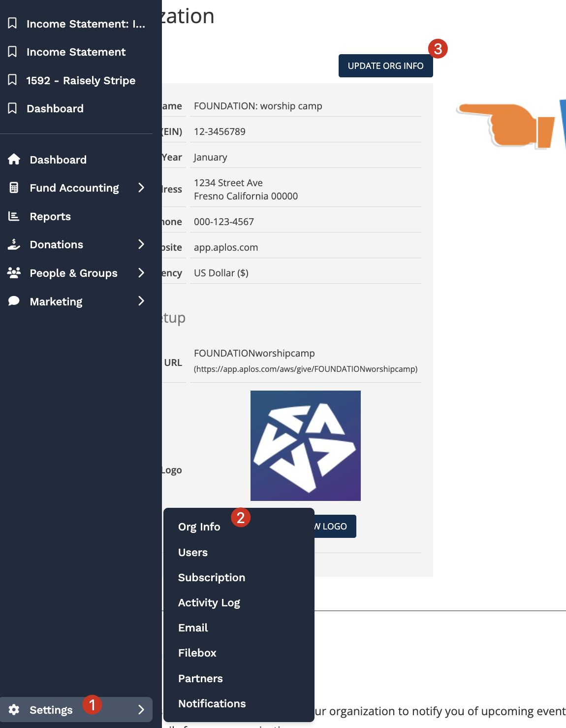Expand People & Groups submenu chevron
Screen dimensions: 566x728
pos(141,273)
